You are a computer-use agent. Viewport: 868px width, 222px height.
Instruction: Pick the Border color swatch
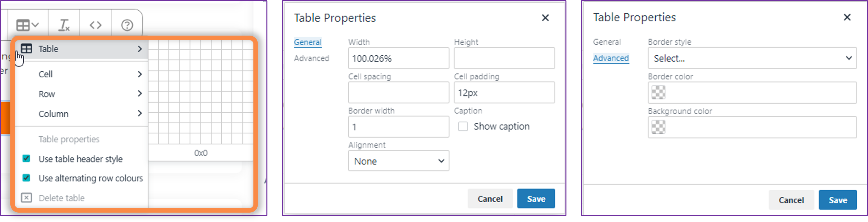pyautogui.click(x=658, y=92)
